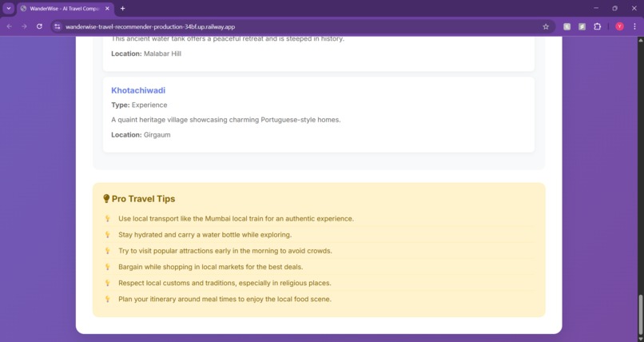Click the visit attractions early tip
Image resolution: width=644 pixels, height=342 pixels.
tap(225, 251)
